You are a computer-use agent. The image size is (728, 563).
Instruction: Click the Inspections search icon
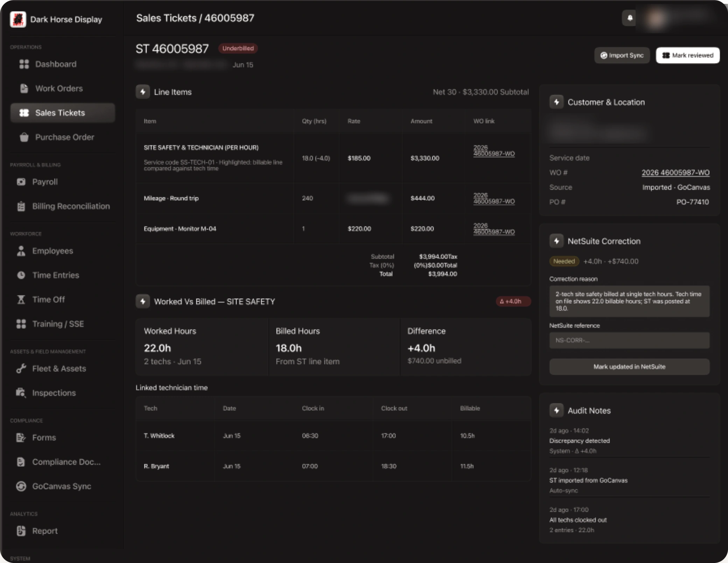21,393
